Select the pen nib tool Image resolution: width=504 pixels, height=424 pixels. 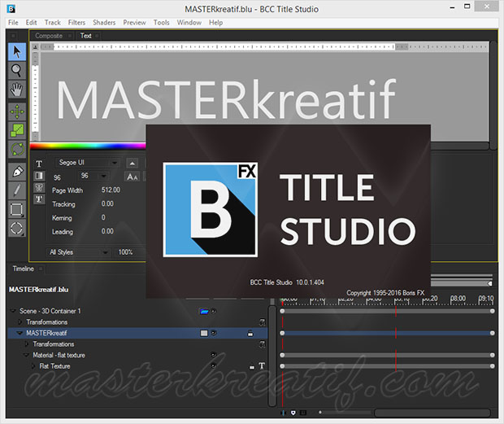[x=17, y=172]
